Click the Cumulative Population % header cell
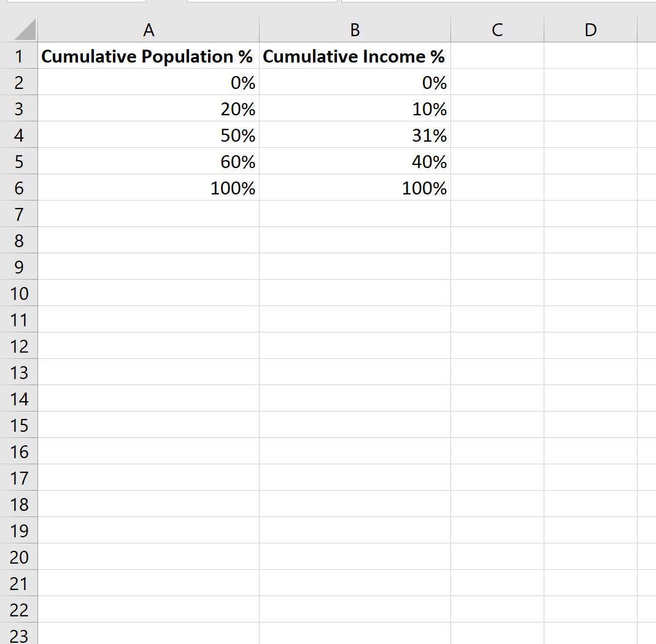The image size is (656, 644). click(149, 56)
